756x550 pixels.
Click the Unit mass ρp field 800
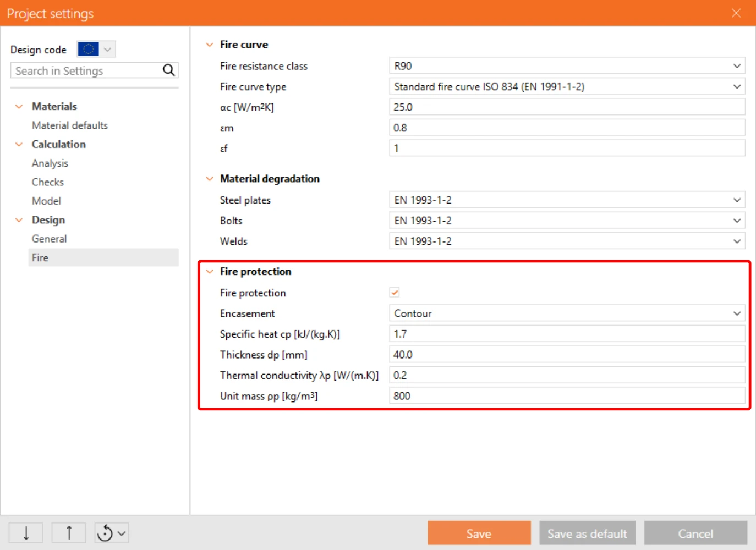[x=567, y=395]
